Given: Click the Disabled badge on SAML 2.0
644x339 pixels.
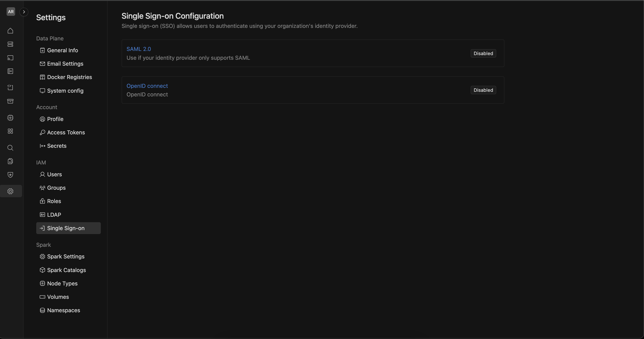Looking at the screenshot, I should coord(483,53).
